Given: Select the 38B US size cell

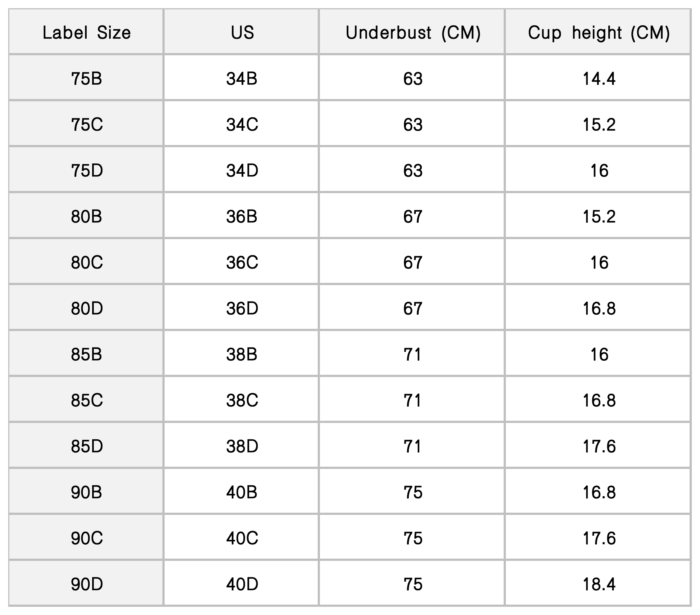Looking at the screenshot, I should pyautogui.click(x=242, y=354).
